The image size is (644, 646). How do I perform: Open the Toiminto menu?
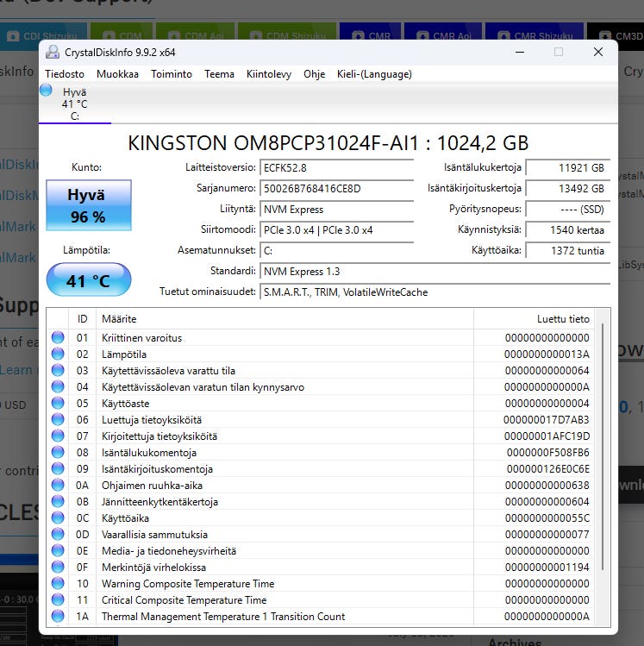click(172, 74)
